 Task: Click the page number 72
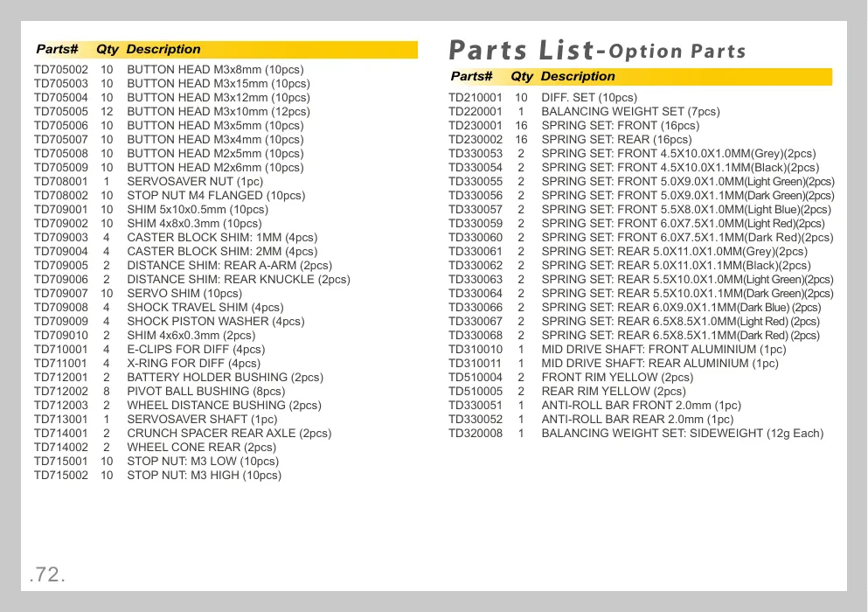click(x=47, y=574)
